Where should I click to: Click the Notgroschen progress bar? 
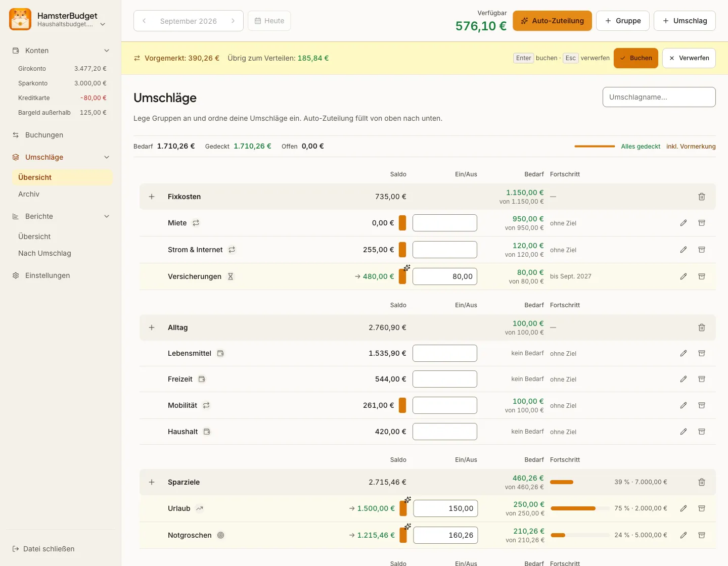580,535
